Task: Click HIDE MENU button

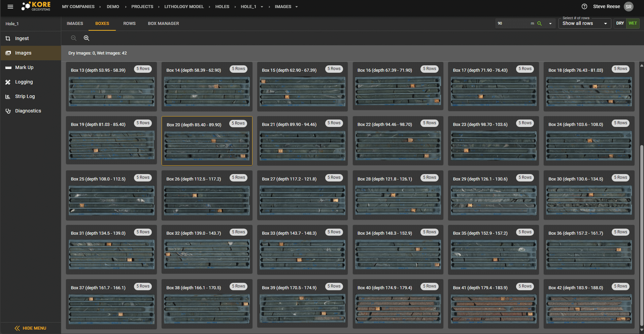Action: [x=30, y=328]
